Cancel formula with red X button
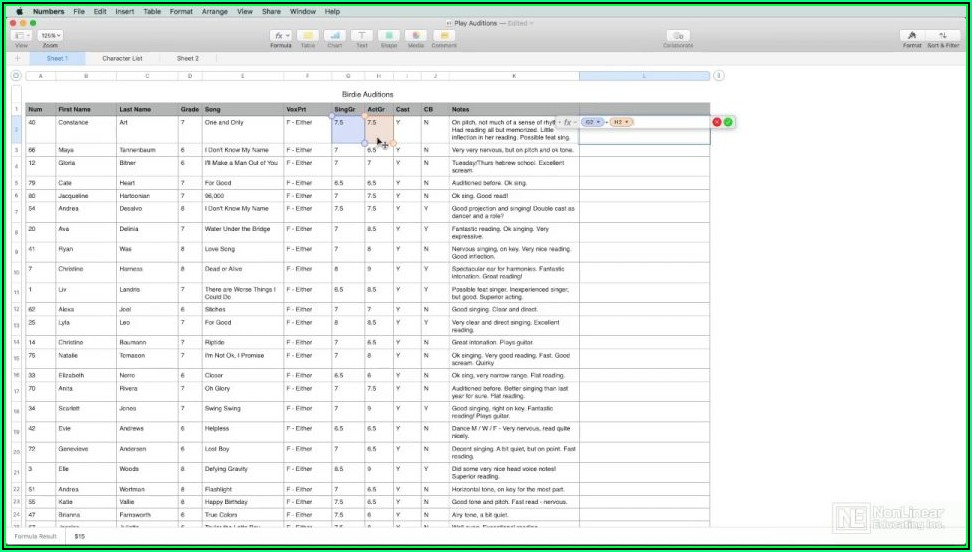 pos(717,122)
